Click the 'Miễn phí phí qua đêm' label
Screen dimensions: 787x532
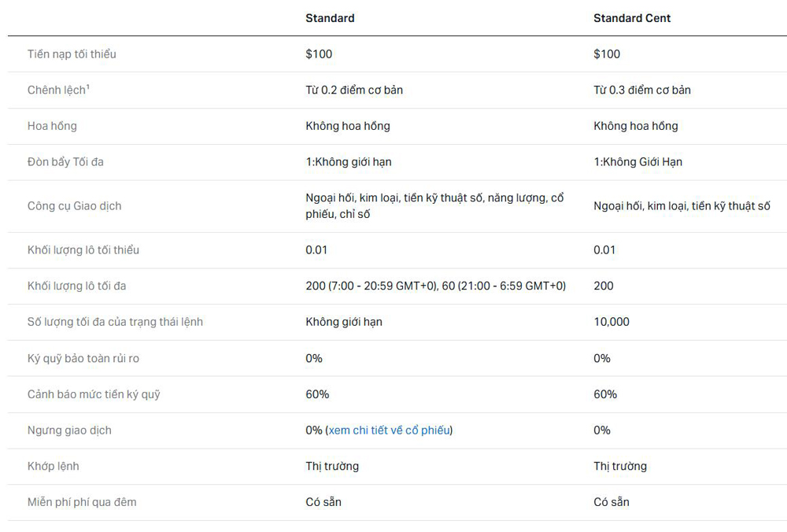(x=82, y=502)
